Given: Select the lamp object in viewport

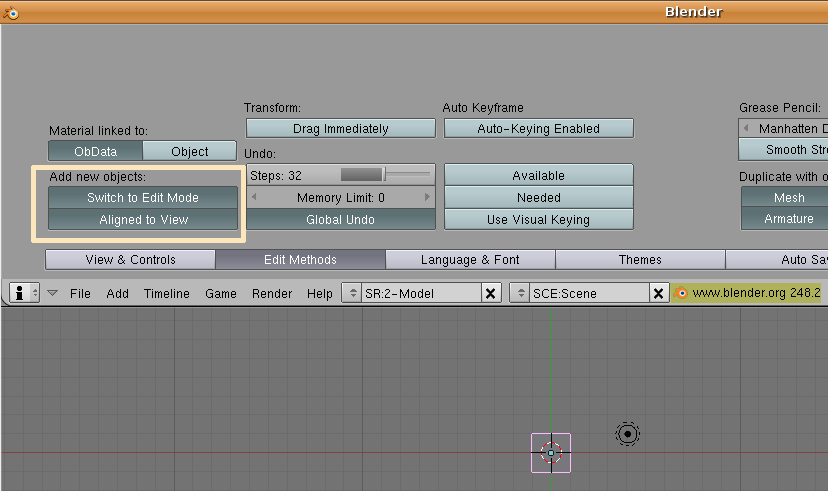Looking at the screenshot, I should [x=627, y=434].
